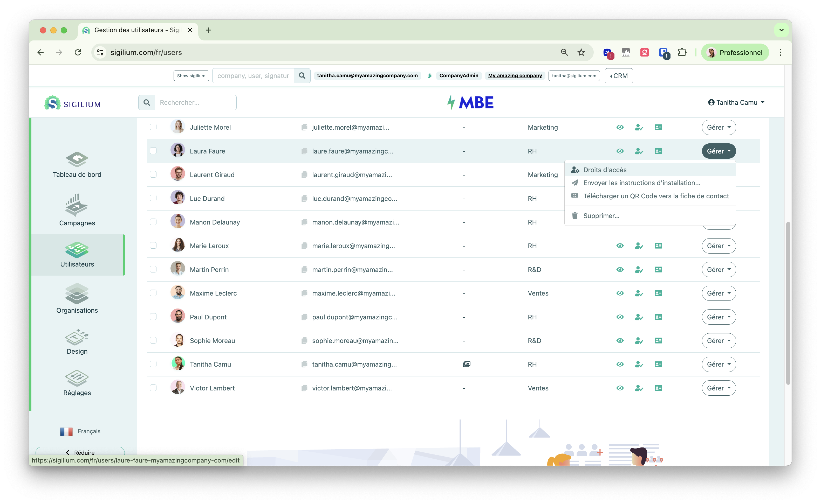Check the box next to Laurent Giraud
This screenshot has height=504, width=821.
pos(153,175)
